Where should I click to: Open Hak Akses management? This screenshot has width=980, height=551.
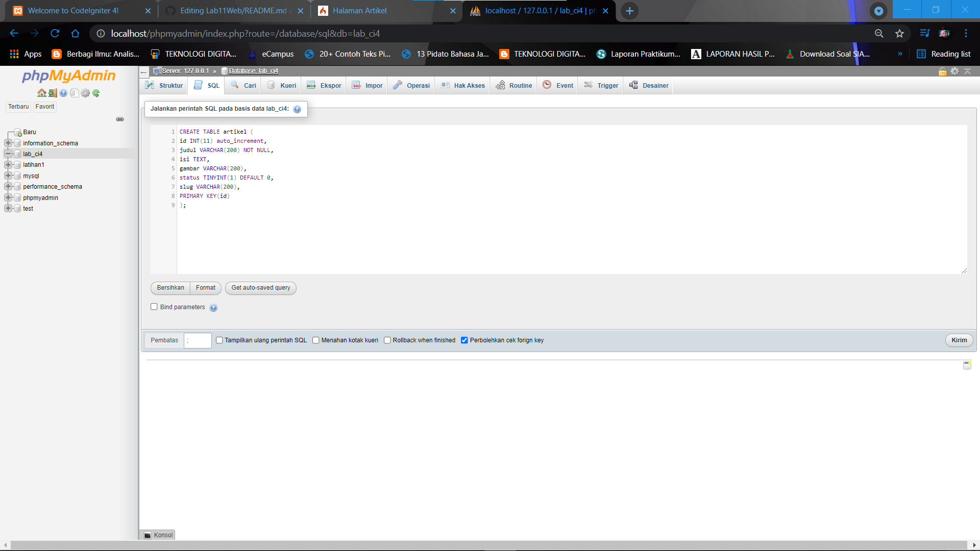click(x=462, y=85)
